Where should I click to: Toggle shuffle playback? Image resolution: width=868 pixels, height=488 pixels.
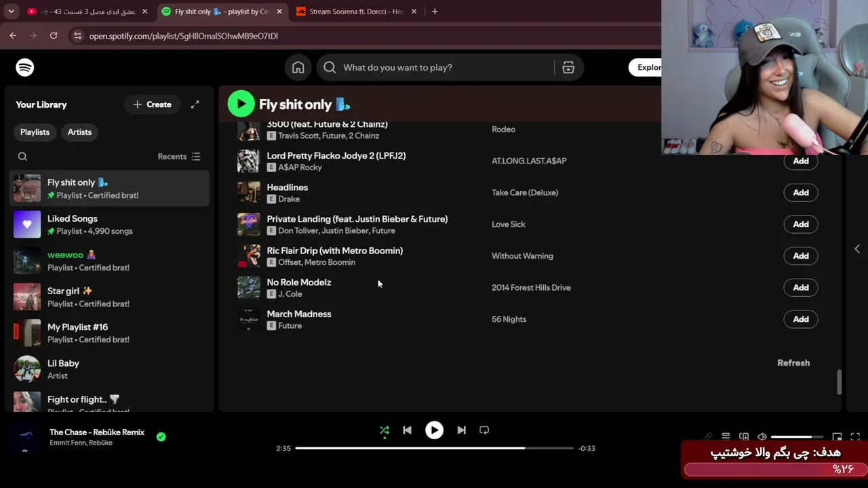[x=384, y=430]
